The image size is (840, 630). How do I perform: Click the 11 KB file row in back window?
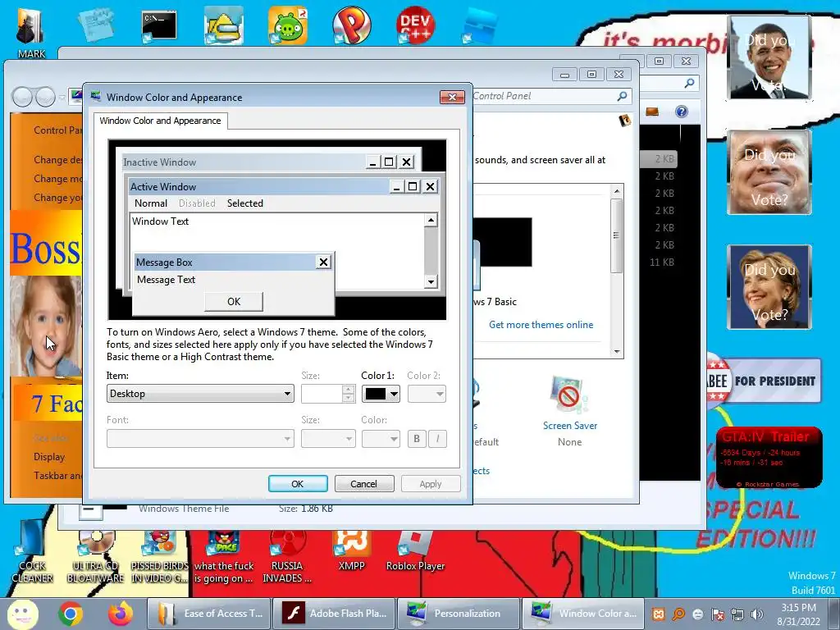pos(662,262)
